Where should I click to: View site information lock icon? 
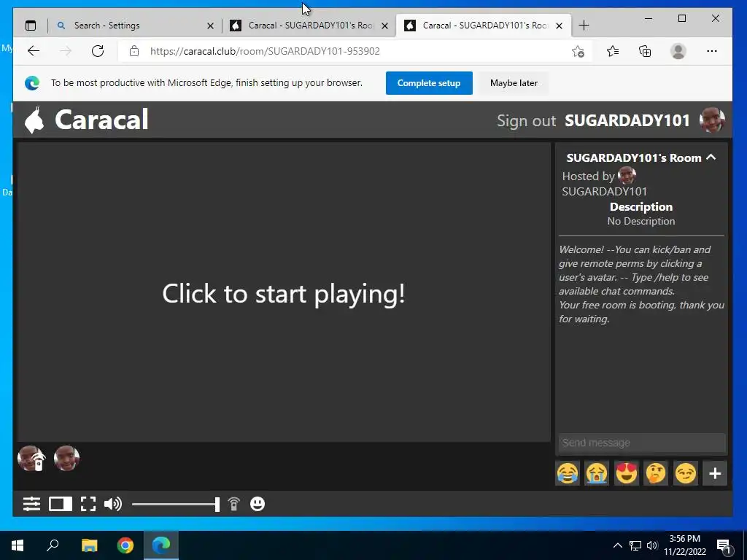coord(134,51)
